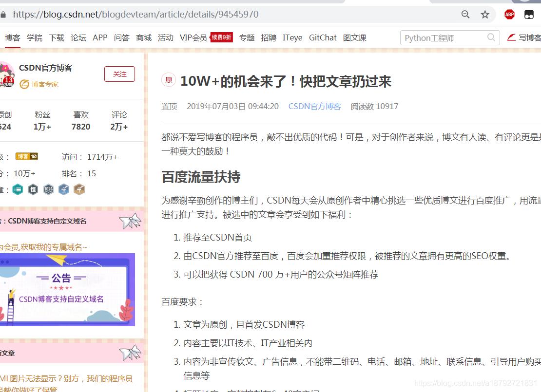Open 商城 in the navigation bar
The width and height of the screenshot is (541, 392).
coord(144,37)
